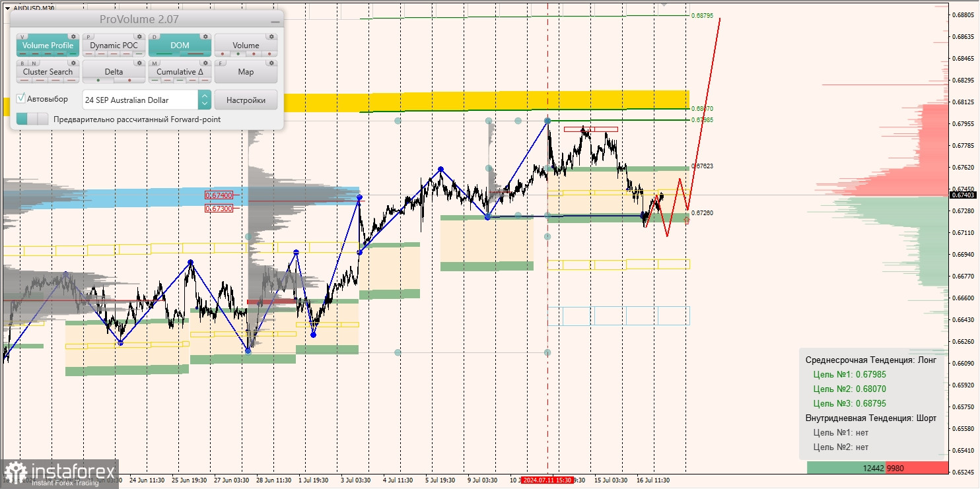Select the green dot under Delta

(x=98, y=80)
